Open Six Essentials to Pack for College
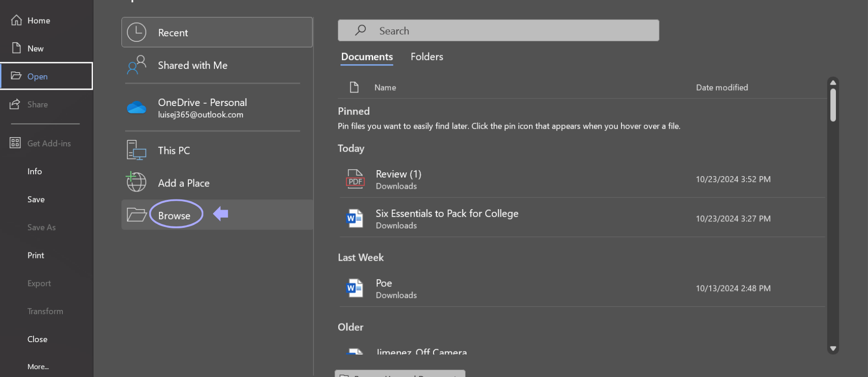Viewport: 868px width, 377px height. [x=447, y=214]
